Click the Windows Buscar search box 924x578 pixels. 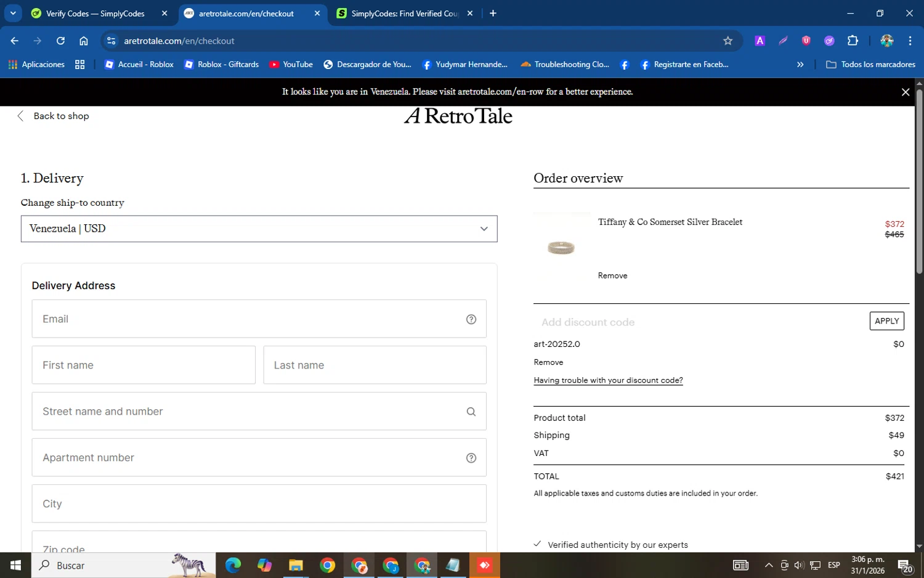[123, 565]
